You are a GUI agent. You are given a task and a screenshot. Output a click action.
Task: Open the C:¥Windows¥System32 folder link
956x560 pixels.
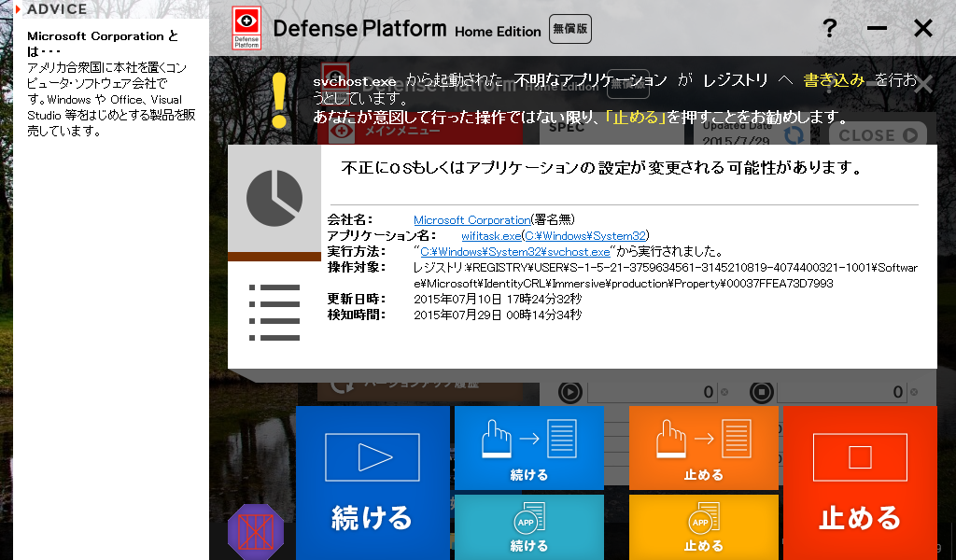pos(585,236)
